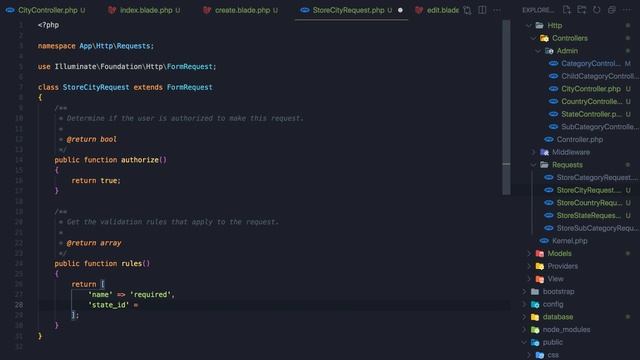The image size is (640, 360).
Task: Expand the config folder chevron
Action: tap(524, 304)
